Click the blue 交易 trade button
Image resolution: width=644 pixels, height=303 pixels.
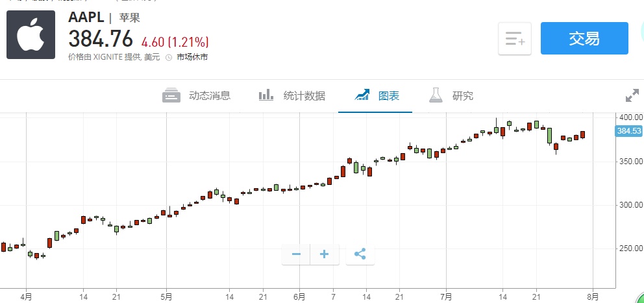(x=584, y=38)
